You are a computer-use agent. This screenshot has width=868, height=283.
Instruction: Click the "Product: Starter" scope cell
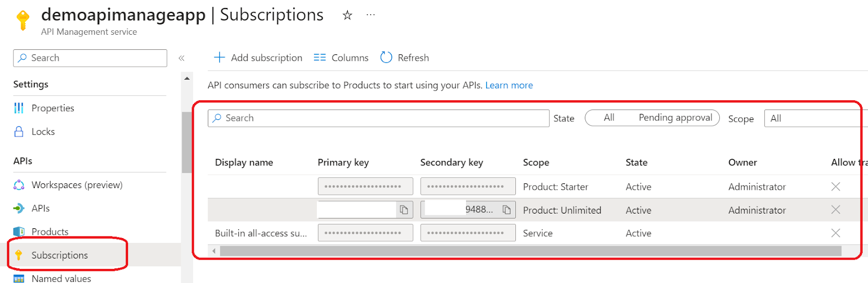(556, 186)
